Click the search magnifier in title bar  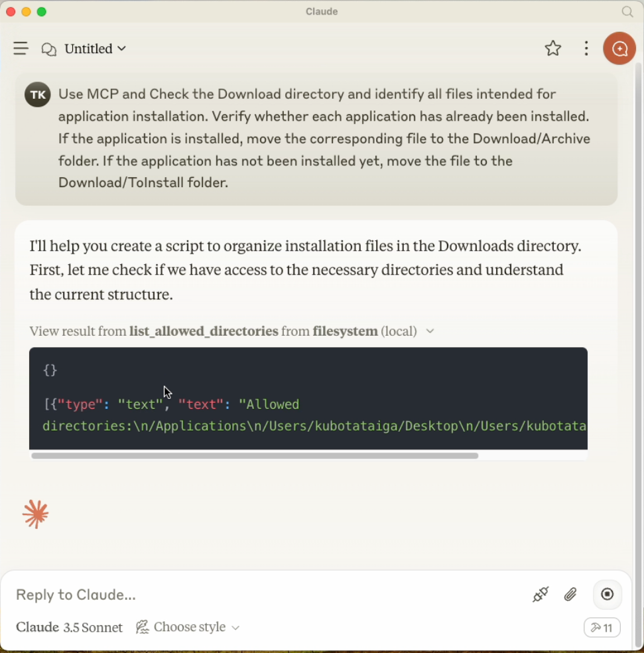click(x=627, y=11)
